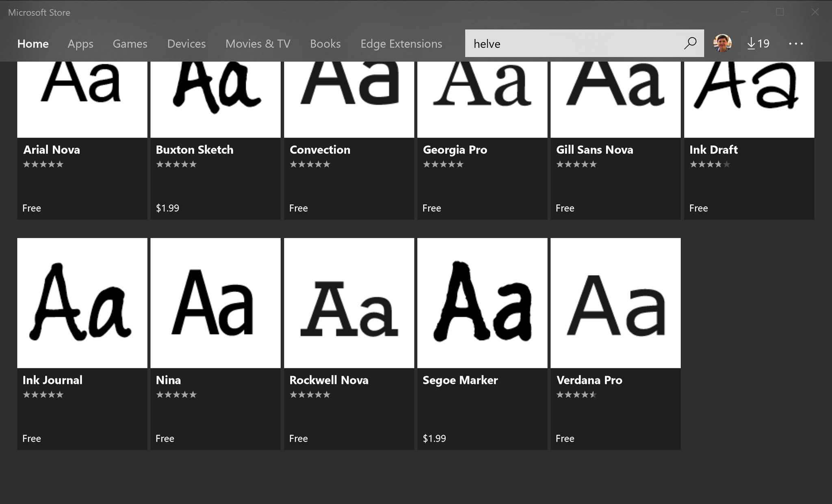Click the search magnifier icon
Screen dimensions: 832x504
click(690, 43)
